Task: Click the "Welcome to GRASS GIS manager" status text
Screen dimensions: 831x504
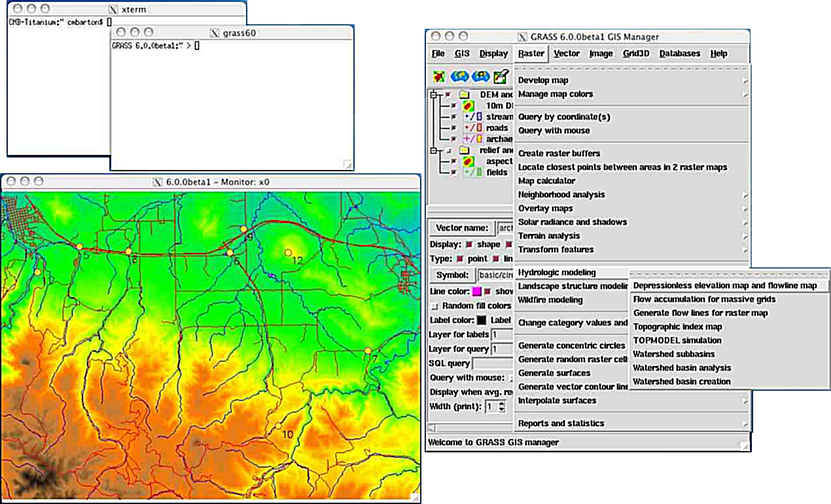Action: 493,443
